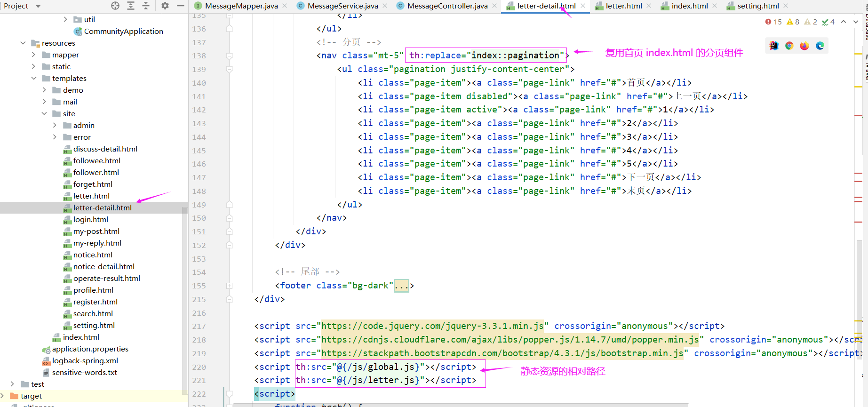Click line number 217 in gutter

pyautogui.click(x=199, y=326)
